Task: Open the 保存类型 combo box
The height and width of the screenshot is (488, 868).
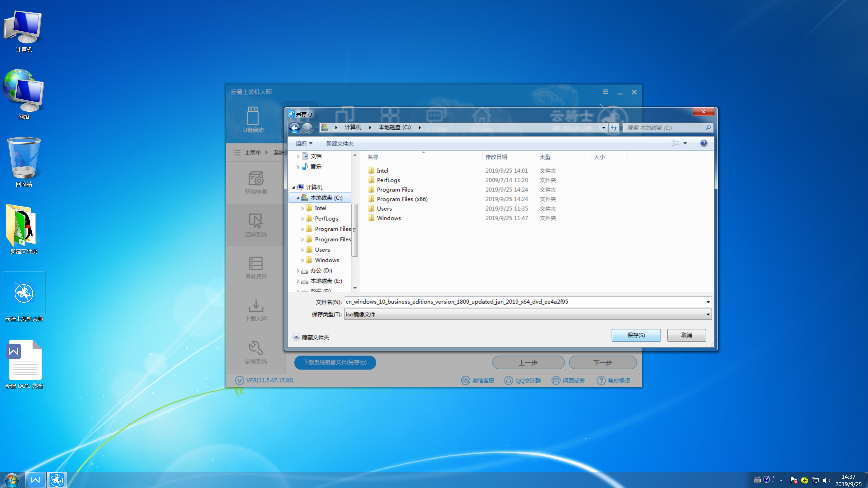Action: tap(528, 314)
